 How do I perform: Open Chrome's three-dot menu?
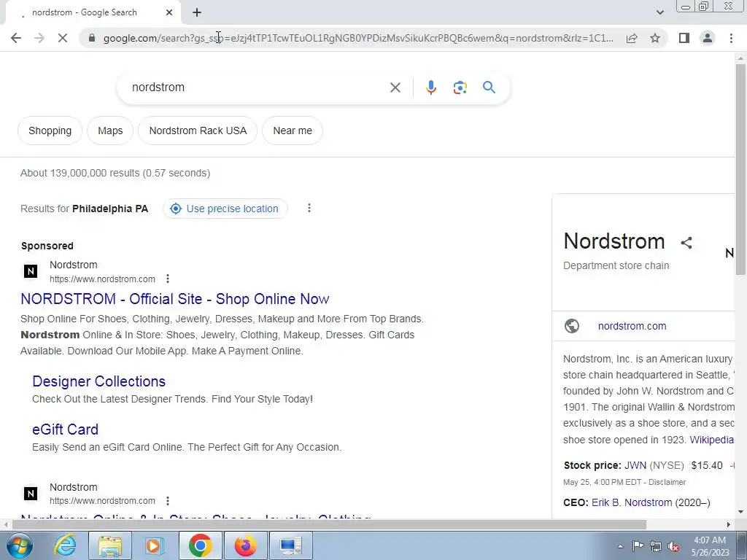(731, 38)
